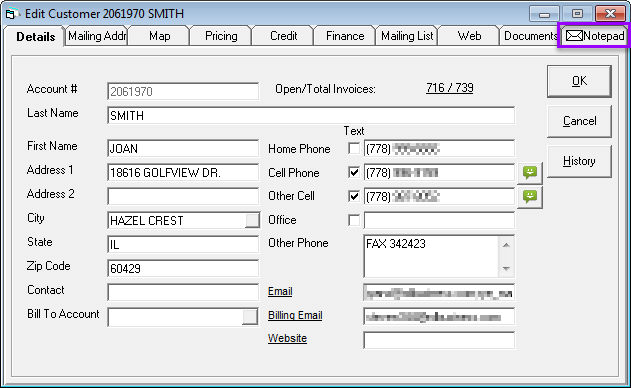Switch to the Mailing List tab

(x=407, y=36)
